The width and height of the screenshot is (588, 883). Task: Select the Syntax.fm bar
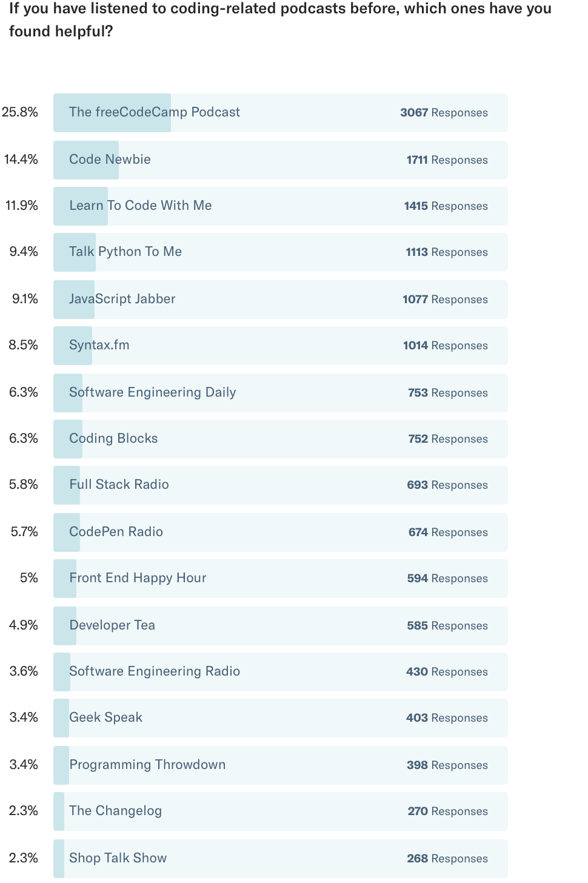281,346
